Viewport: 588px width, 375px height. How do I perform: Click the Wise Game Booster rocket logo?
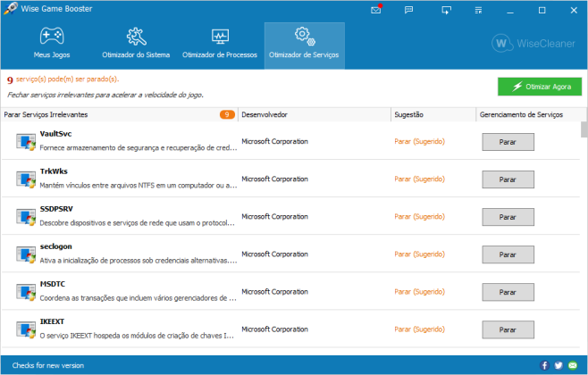(11, 8)
